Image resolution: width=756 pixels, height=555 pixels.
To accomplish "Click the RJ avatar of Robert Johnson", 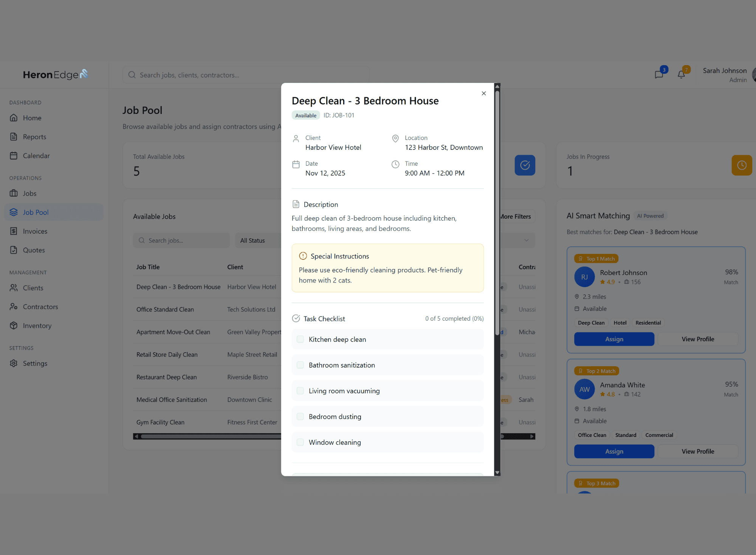I will (584, 277).
